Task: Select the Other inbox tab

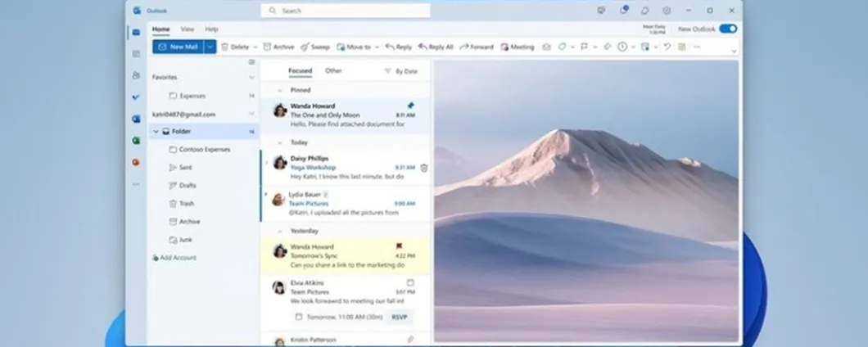Action: (333, 71)
